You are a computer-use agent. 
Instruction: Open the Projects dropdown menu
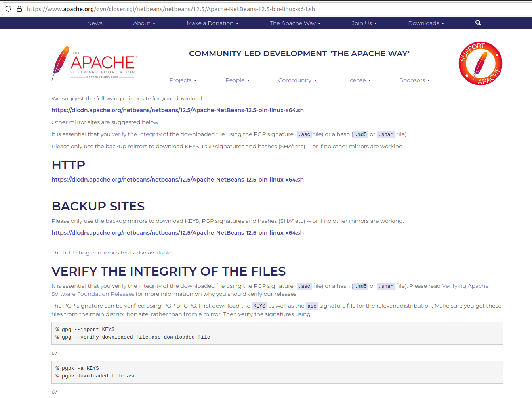(x=183, y=80)
